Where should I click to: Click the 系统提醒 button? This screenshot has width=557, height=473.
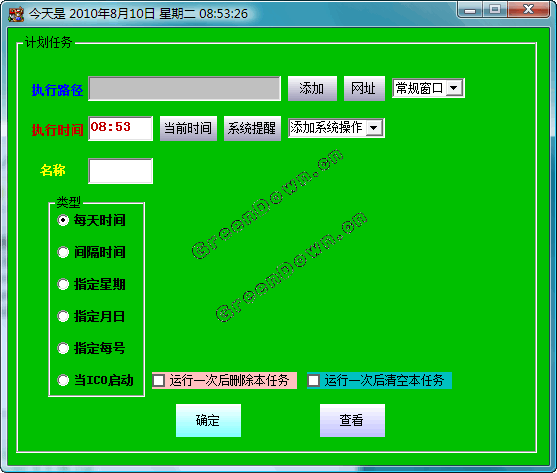252,128
